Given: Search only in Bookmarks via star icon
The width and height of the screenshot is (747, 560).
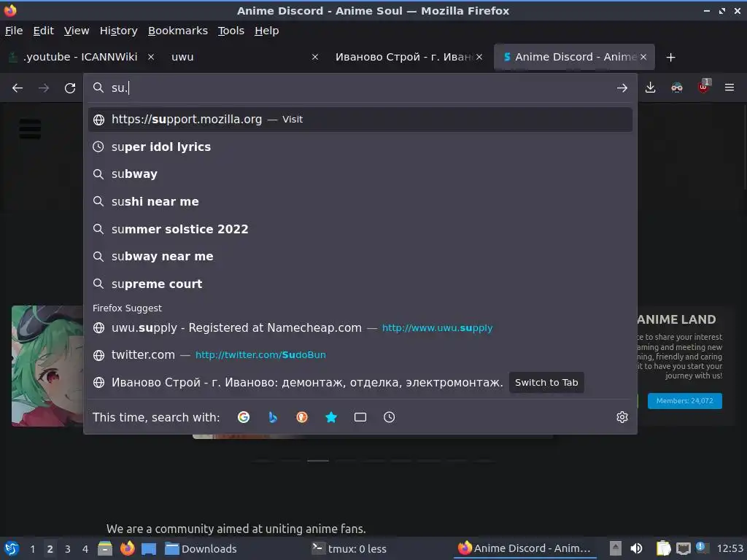Looking at the screenshot, I should click(x=331, y=417).
